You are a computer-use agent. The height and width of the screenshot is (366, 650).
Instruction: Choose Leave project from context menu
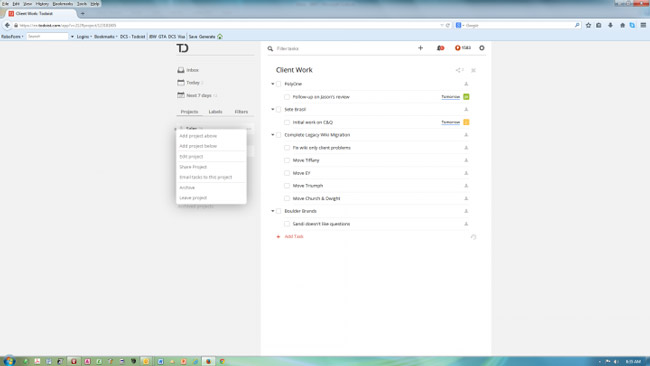(193, 198)
